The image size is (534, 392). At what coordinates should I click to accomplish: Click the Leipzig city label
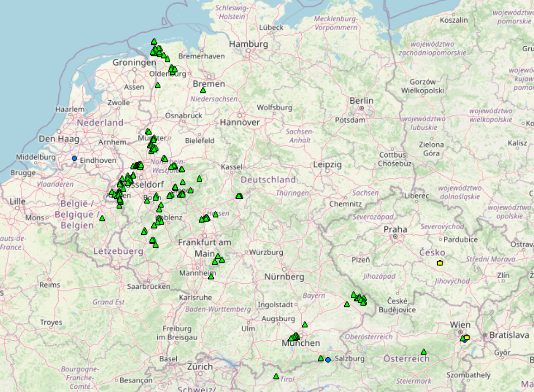[327, 165]
